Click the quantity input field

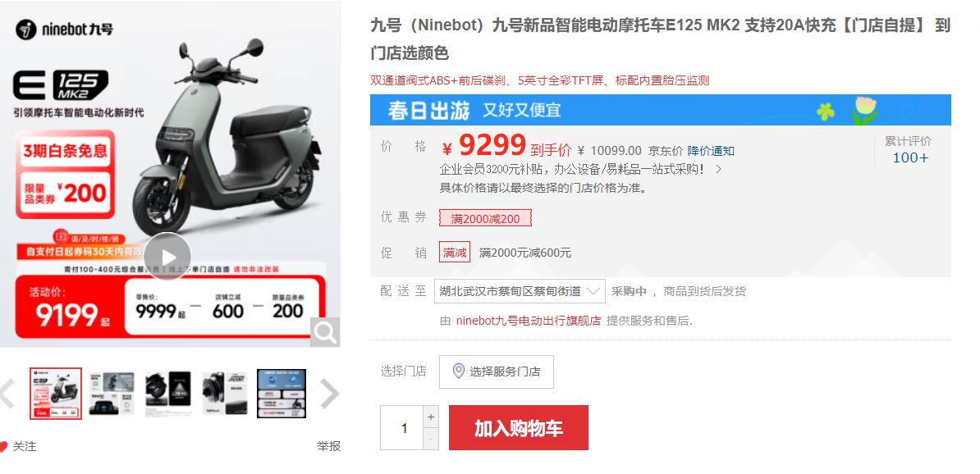(x=402, y=428)
